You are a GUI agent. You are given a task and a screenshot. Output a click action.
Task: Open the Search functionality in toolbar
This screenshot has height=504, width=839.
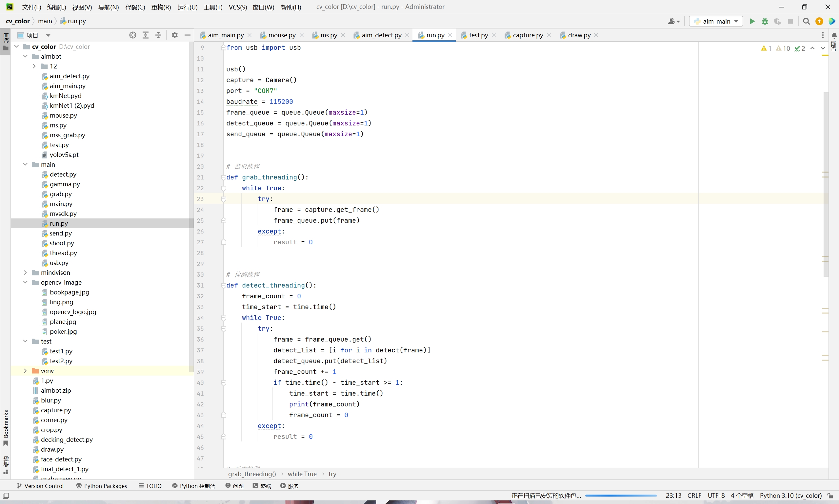[806, 21]
